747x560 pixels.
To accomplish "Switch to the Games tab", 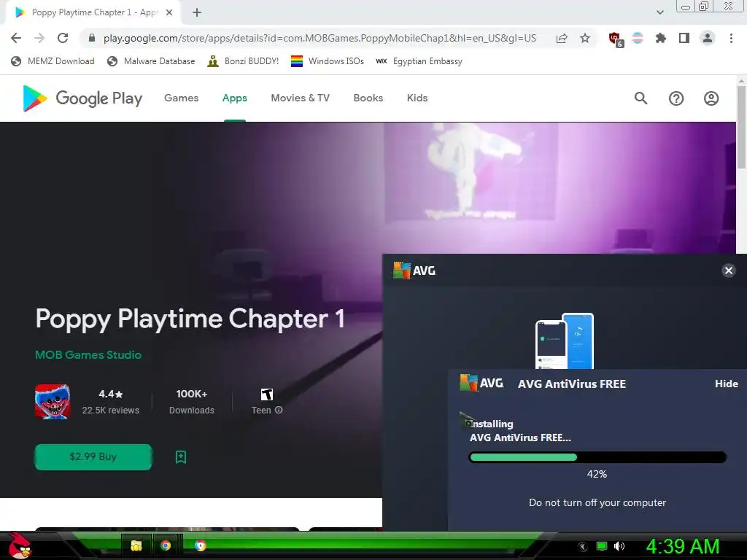I will pyautogui.click(x=181, y=98).
